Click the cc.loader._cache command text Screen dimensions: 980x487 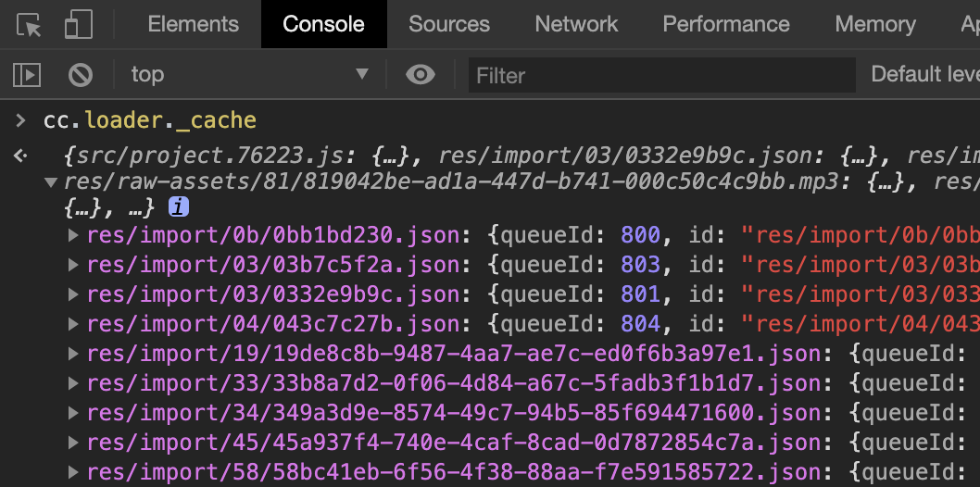pos(149,120)
